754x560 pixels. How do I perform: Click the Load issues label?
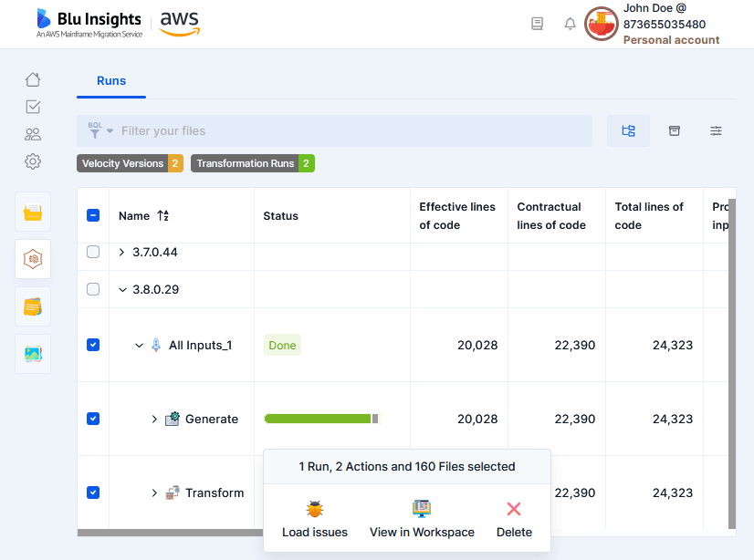coord(315,532)
